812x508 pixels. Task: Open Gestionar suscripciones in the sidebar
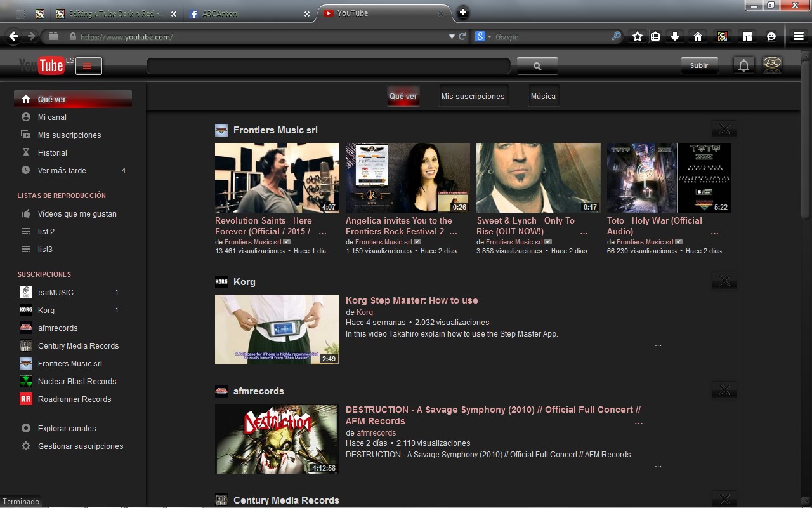click(80, 446)
